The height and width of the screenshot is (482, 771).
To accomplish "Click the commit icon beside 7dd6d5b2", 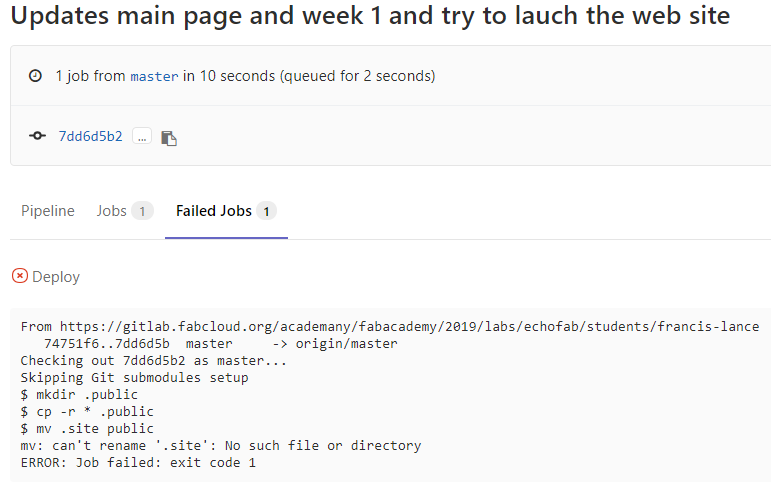I will coord(37,136).
